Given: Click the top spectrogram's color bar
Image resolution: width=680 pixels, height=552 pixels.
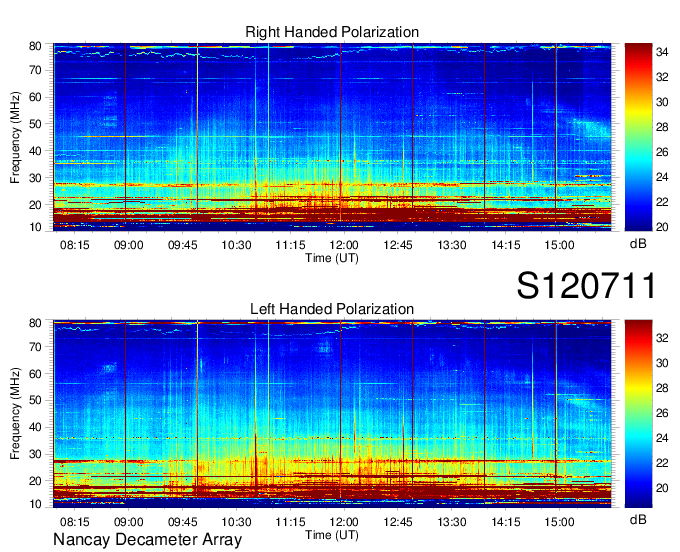Looking at the screenshot, I should point(638,137).
